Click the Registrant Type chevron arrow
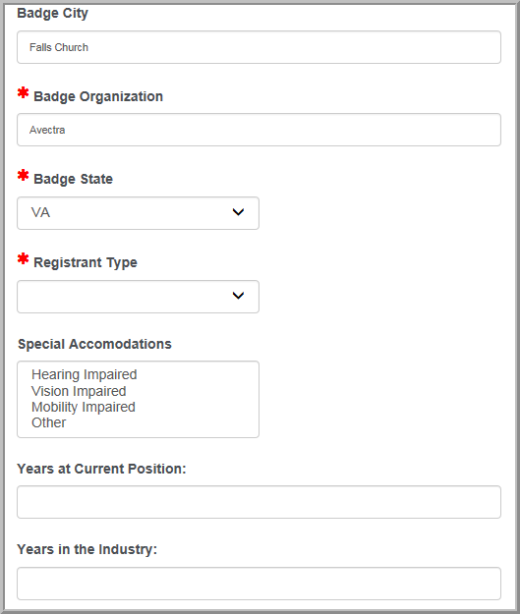This screenshot has width=520, height=614. 238,296
